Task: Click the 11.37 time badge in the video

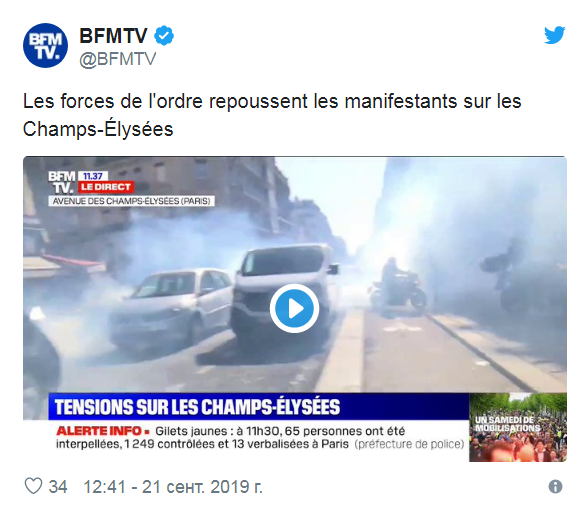Action: pos(93,176)
